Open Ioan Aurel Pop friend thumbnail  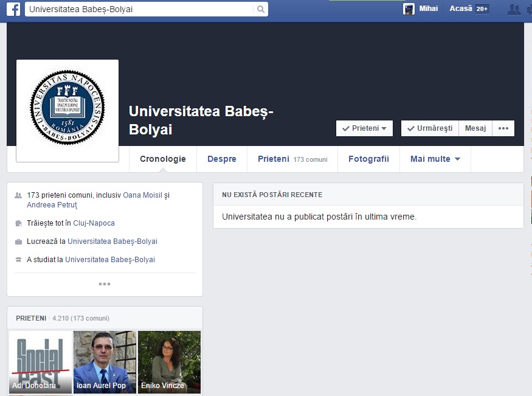[x=105, y=363]
